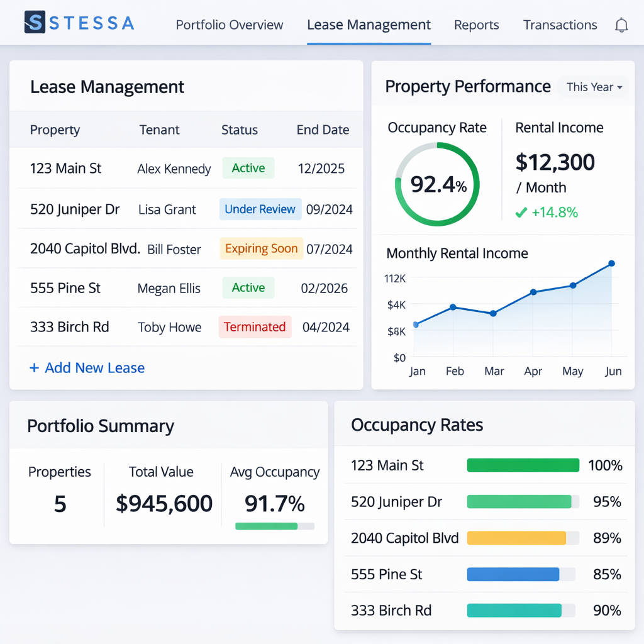Select the Lease Management tab
The image size is (644, 644).
tap(369, 25)
